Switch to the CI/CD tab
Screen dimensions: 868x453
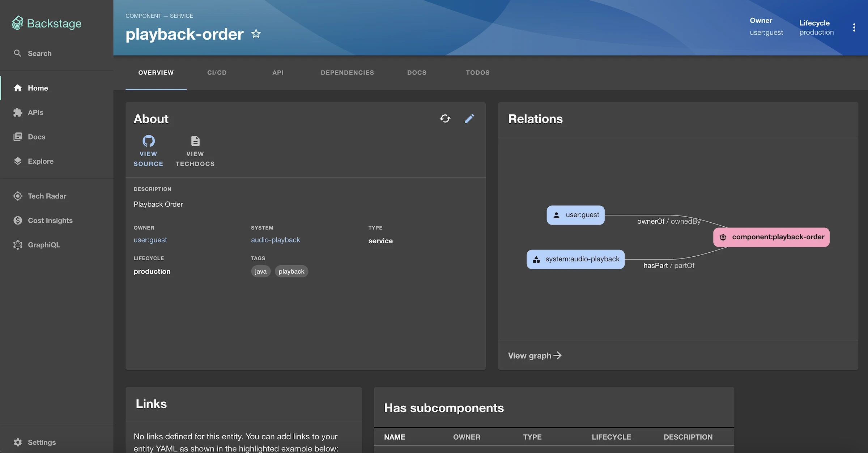(x=217, y=73)
